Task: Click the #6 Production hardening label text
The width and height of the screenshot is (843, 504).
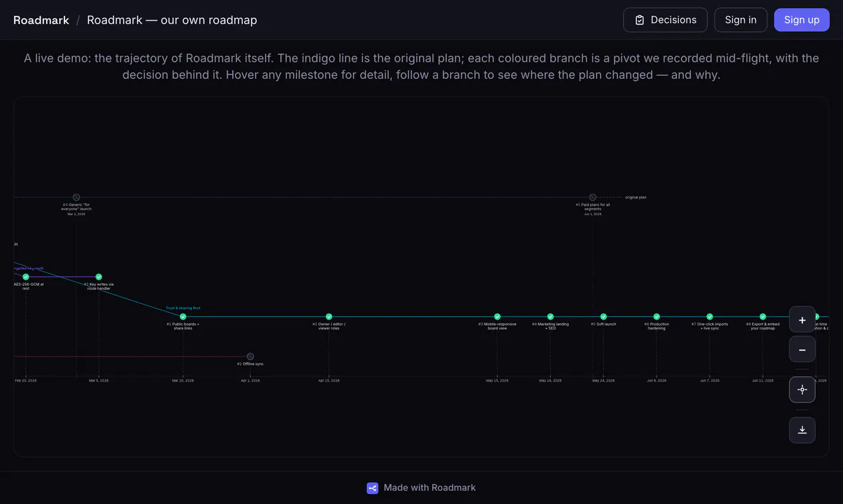Action: (656, 326)
